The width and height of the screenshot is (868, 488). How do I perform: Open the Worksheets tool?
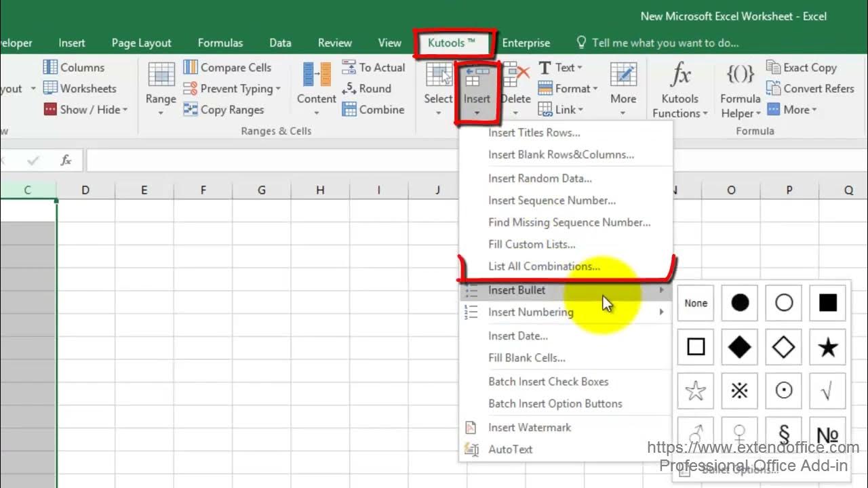point(80,88)
